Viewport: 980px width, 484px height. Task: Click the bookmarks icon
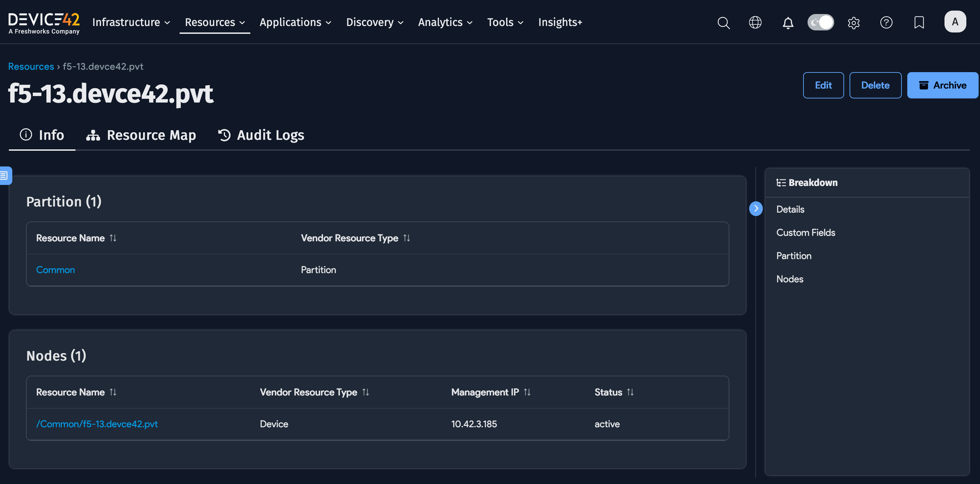pos(919,23)
